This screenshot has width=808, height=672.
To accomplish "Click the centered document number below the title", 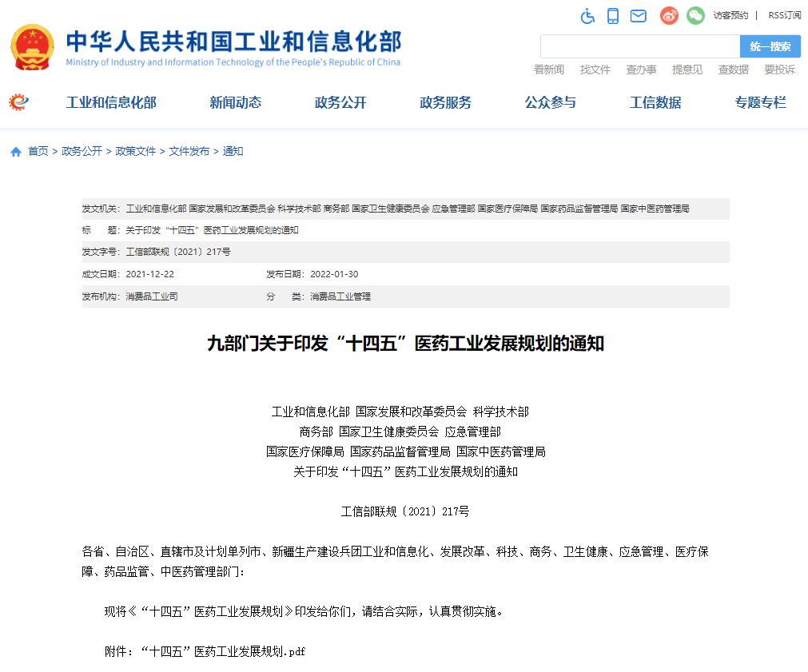I will tap(405, 511).
